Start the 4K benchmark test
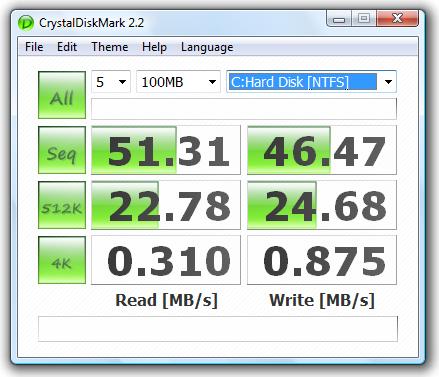Viewport: 439px width, 377px height. [62, 260]
